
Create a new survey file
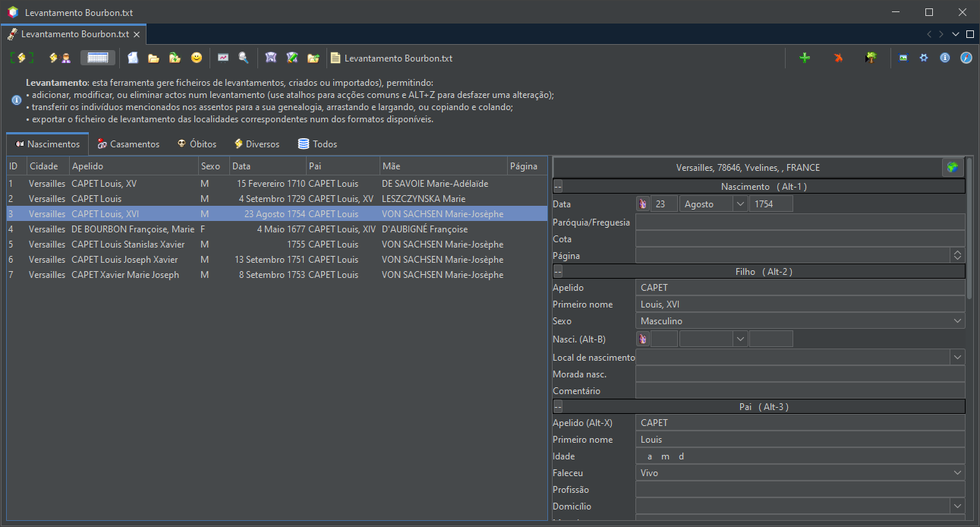133,58
